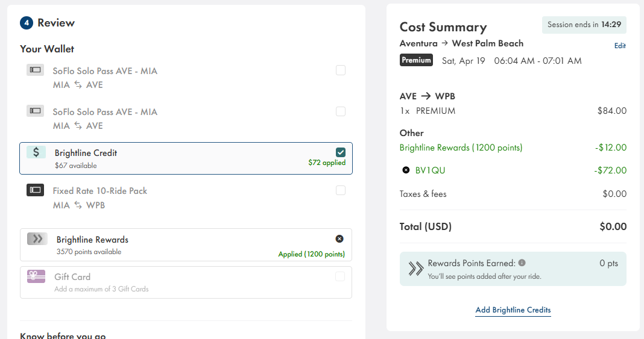Screen dimensions: 644x339
Task: Click the rewards chevrons in points earned banner
Action: click(415, 269)
